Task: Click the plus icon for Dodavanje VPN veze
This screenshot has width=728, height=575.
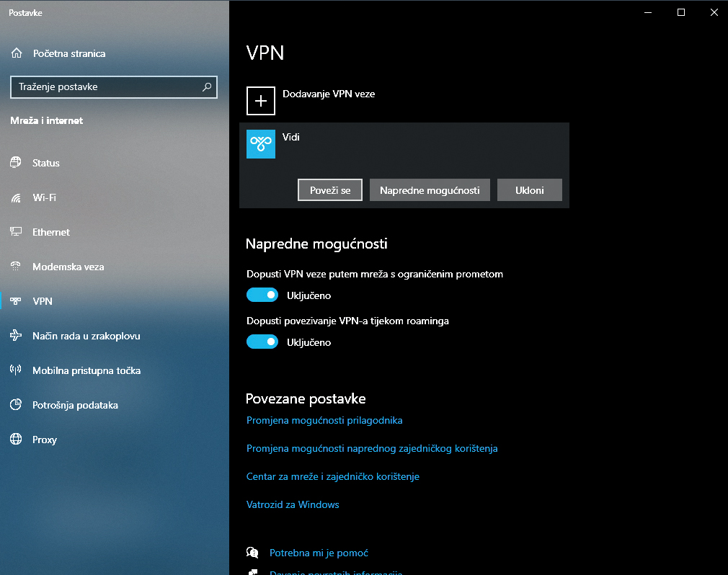Action: pos(261,101)
